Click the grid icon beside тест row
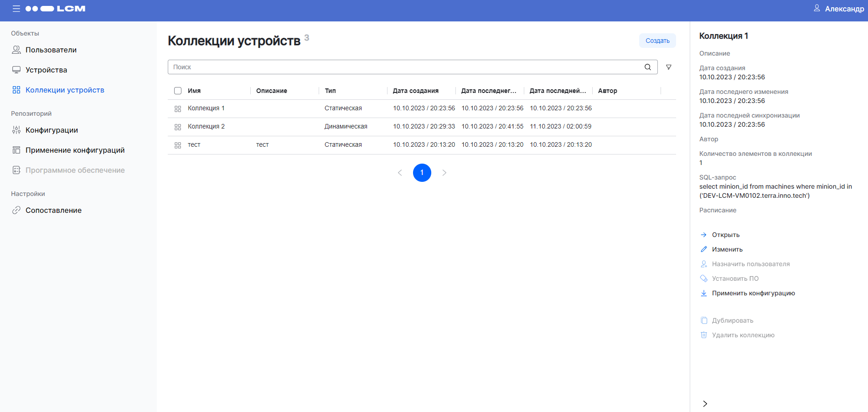Viewport: 868px width, 412px height. [178, 145]
